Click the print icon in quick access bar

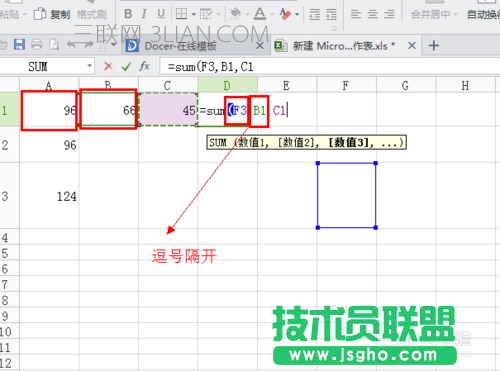[36, 44]
